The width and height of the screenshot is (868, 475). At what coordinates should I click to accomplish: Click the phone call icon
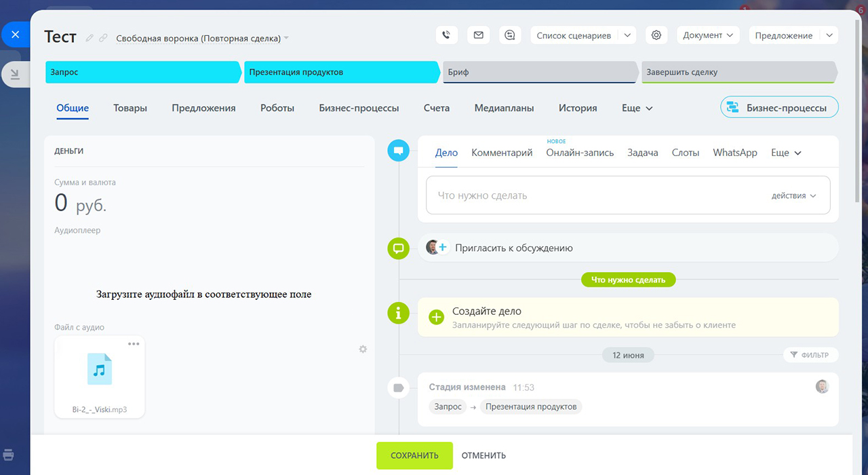pyautogui.click(x=446, y=35)
